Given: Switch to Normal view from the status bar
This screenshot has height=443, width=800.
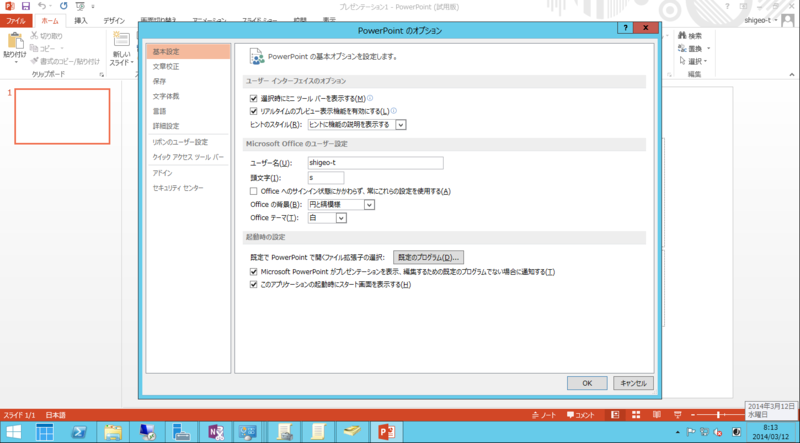Looking at the screenshot, I should pos(615,414).
